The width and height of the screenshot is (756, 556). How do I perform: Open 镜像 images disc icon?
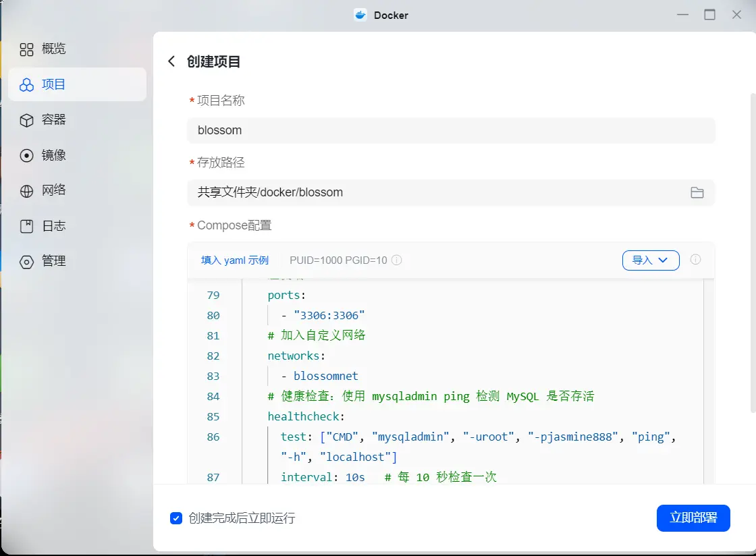coord(26,156)
